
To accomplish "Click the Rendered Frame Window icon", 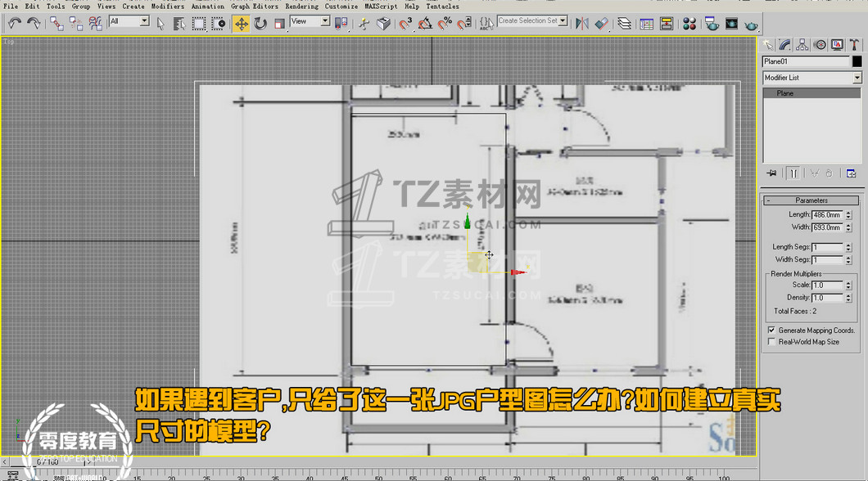I will pyautogui.click(x=731, y=23).
